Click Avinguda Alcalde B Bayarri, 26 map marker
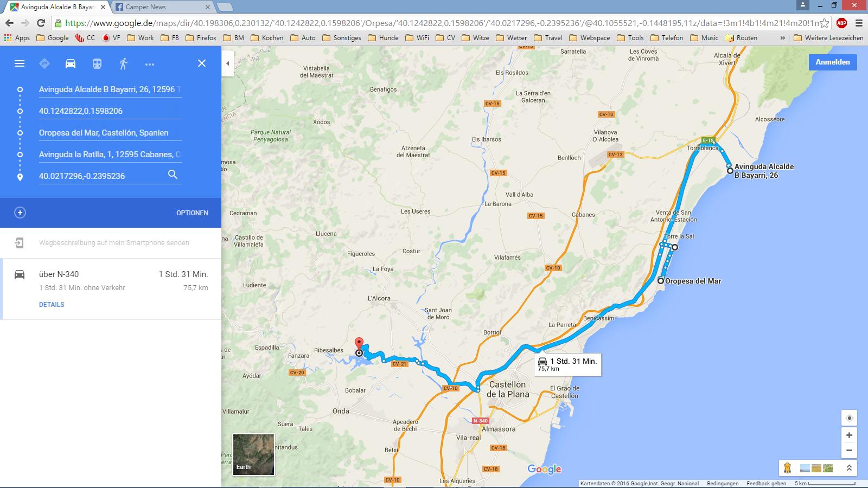Screen dimensions: 868x488 (x=730, y=171)
